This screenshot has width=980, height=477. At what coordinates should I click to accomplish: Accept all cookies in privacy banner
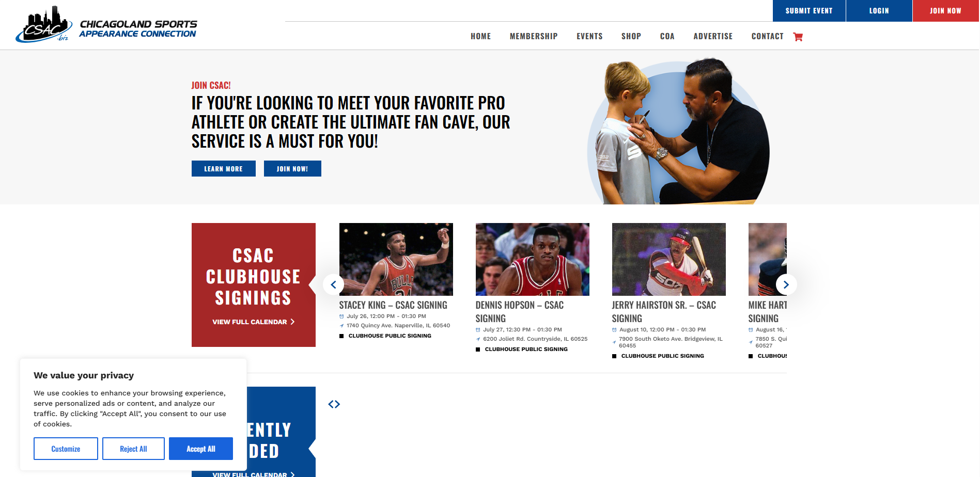point(201,449)
